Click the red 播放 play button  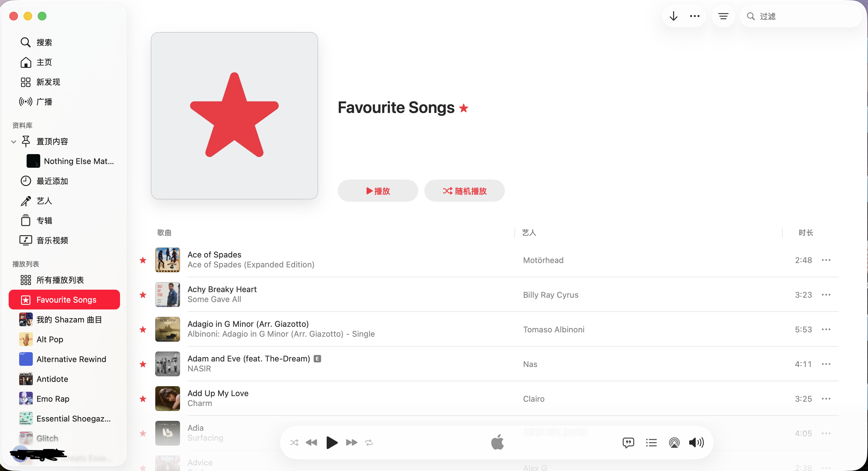tap(378, 191)
